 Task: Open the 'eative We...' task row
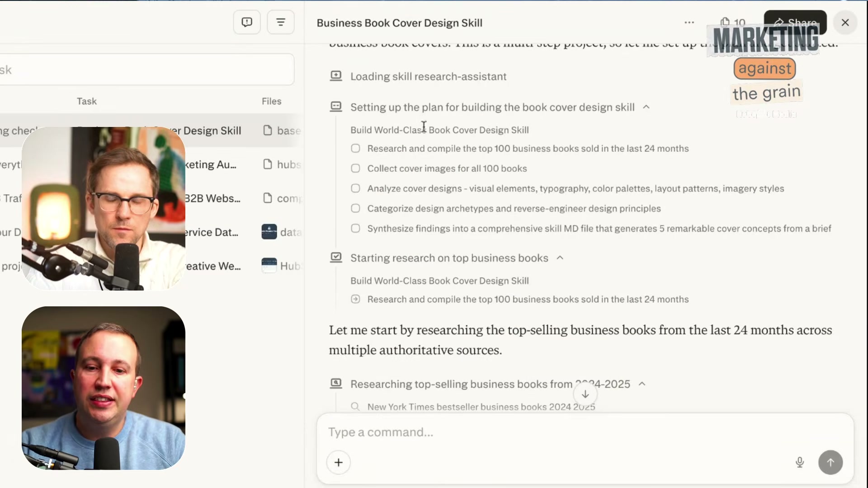click(x=151, y=266)
